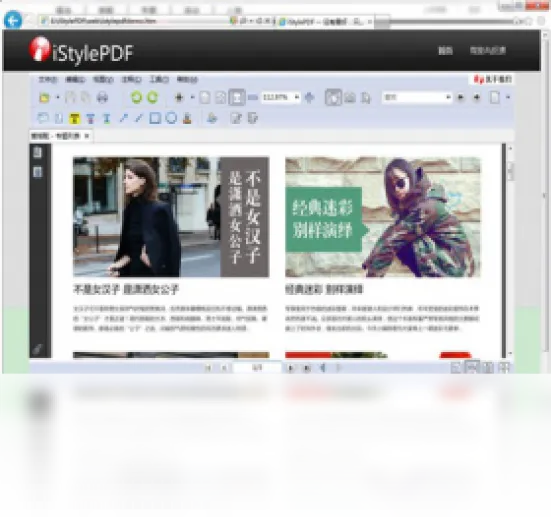This screenshot has height=531, width=551.
Task: Open the third menu in the viewer menu bar
Action: point(103,79)
